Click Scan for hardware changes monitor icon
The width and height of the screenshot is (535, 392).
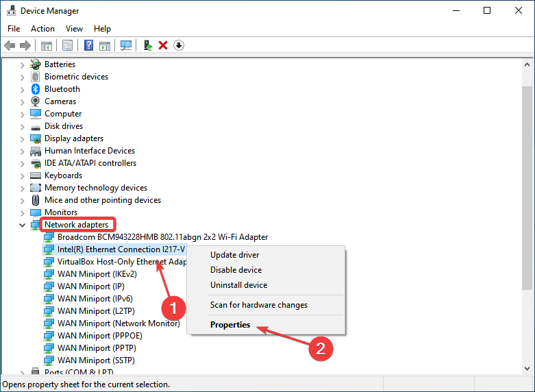pos(126,45)
